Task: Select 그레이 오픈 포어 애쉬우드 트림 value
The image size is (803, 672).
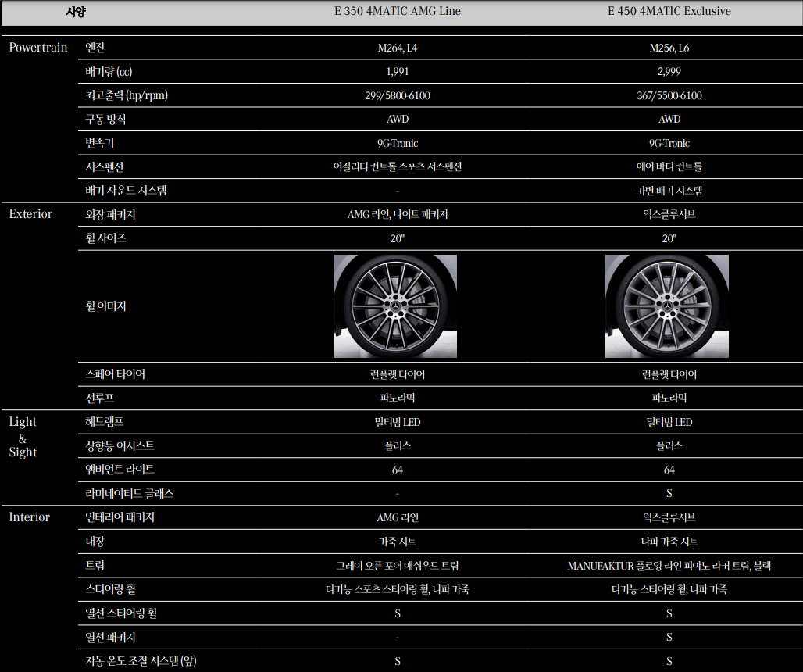Action: click(398, 566)
